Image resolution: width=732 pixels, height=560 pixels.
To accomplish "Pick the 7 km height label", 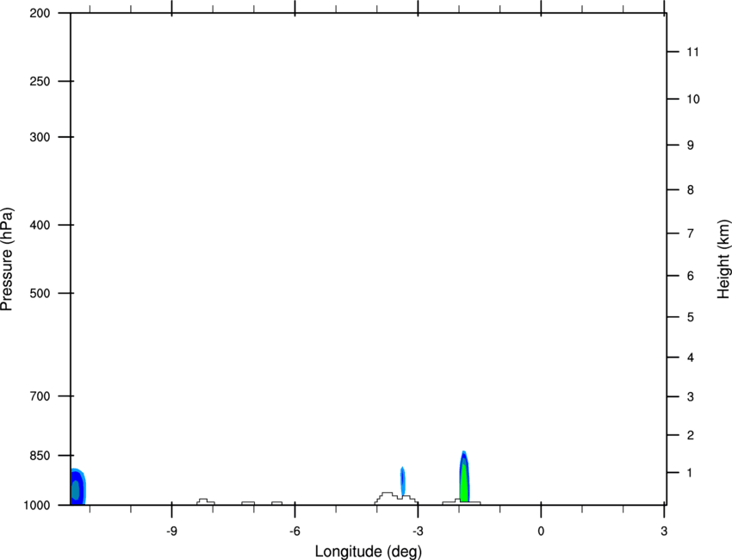I will click(x=691, y=233).
